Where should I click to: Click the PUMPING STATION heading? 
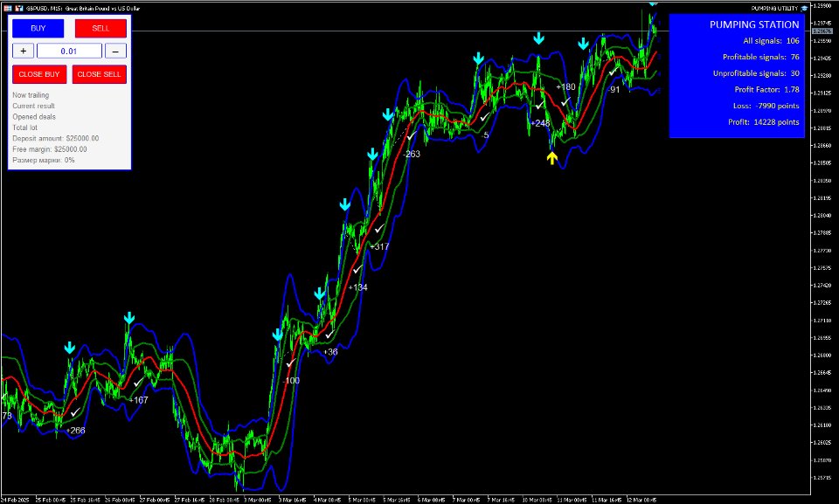[754, 24]
